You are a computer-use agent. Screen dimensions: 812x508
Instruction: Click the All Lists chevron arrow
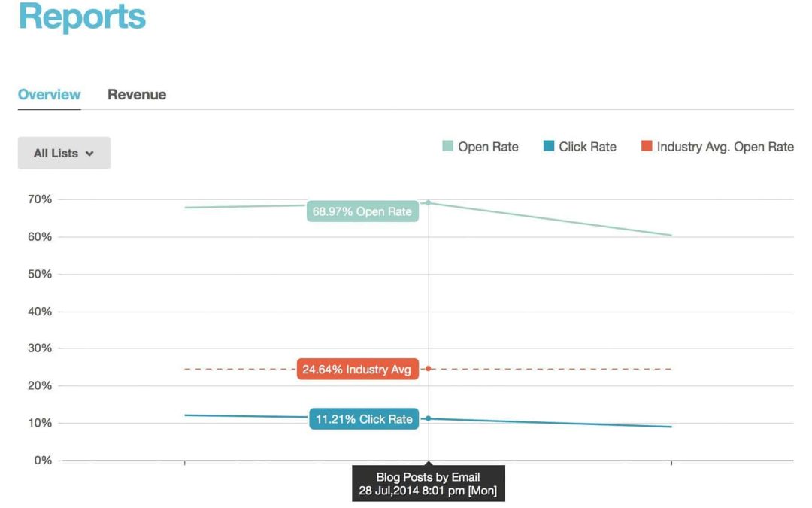tap(90, 154)
